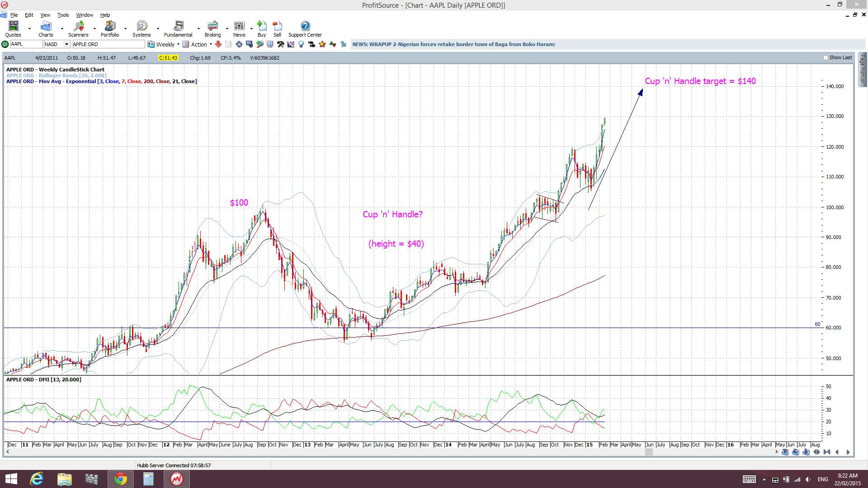Click the APPLE ORD name field

(108, 44)
